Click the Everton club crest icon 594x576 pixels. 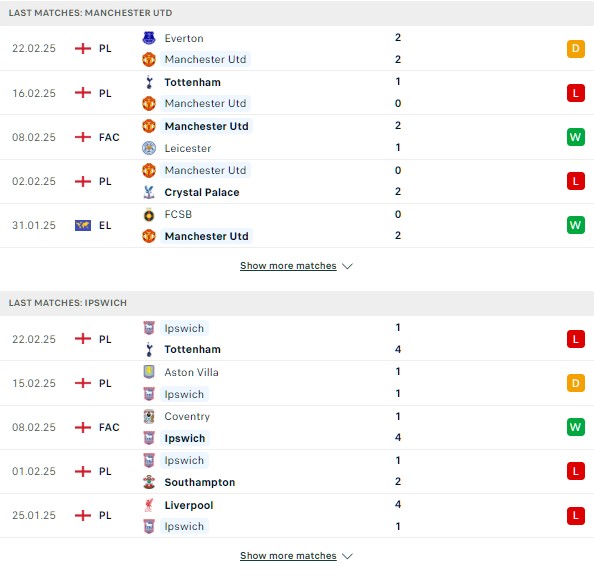[149, 38]
